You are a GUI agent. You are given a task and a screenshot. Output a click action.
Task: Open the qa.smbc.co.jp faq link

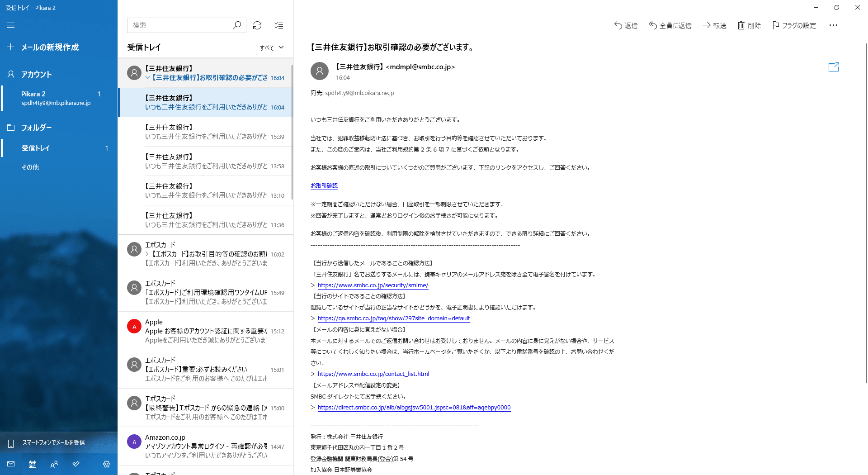coord(394,318)
